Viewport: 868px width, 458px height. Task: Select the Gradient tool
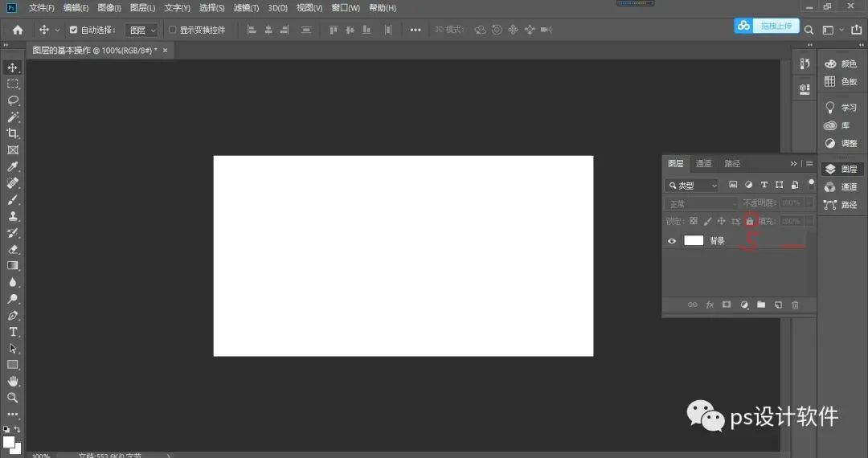coord(13,265)
